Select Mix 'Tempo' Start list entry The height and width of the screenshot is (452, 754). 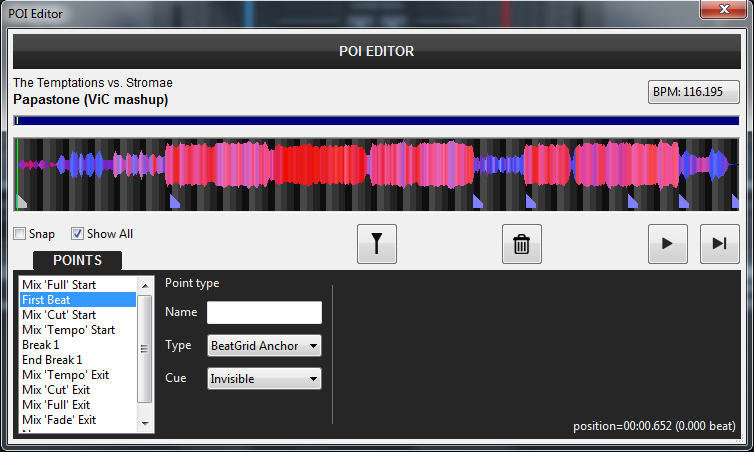point(78,330)
